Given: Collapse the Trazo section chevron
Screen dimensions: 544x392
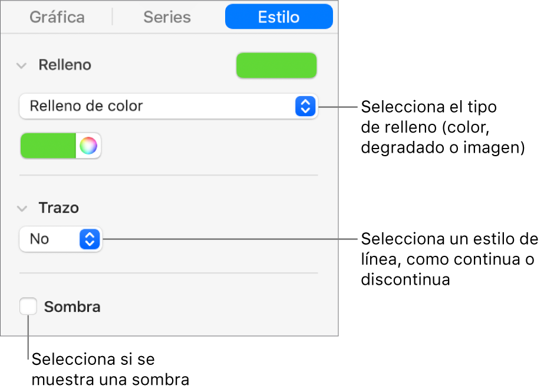Looking at the screenshot, I should pyautogui.click(x=22, y=208).
